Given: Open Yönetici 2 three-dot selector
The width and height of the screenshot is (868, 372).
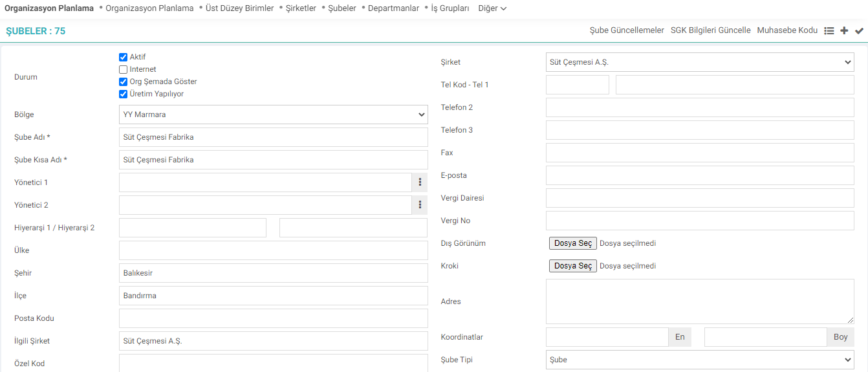Looking at the screenshot, I should click(420, 205).
